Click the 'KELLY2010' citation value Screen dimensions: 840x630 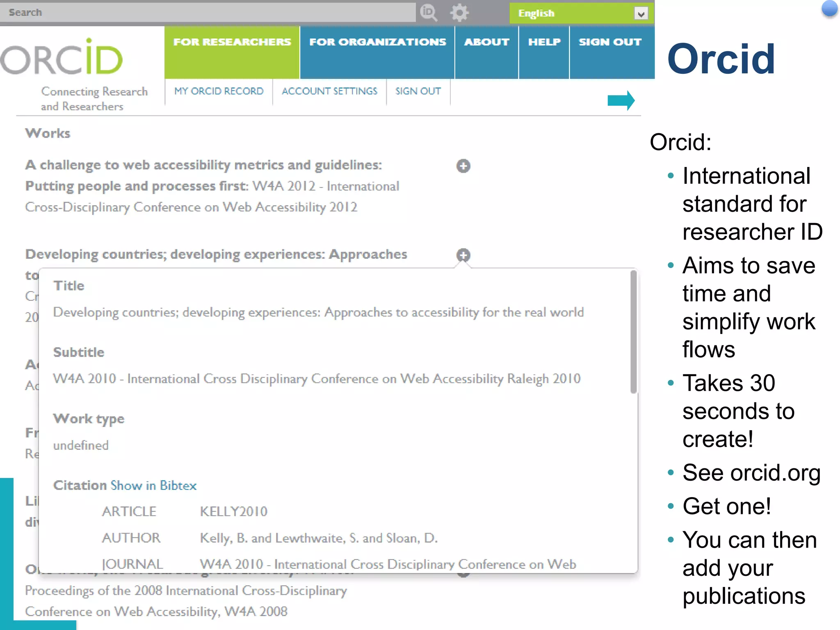tap(233, 511)
